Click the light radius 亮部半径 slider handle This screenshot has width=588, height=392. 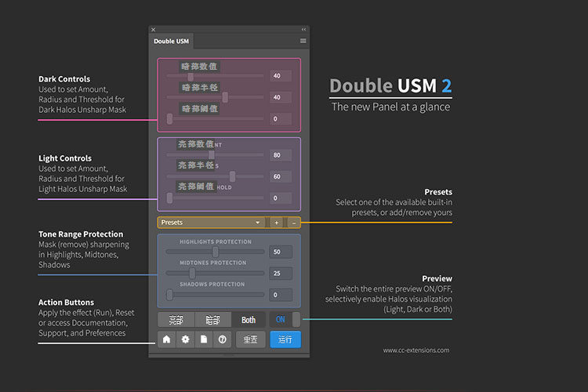233,176
